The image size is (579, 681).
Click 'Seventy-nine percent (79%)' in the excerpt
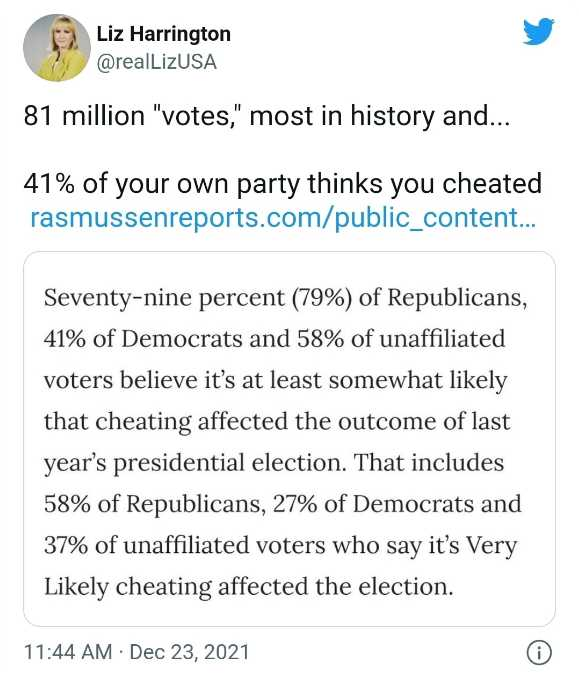pos(198,298)
